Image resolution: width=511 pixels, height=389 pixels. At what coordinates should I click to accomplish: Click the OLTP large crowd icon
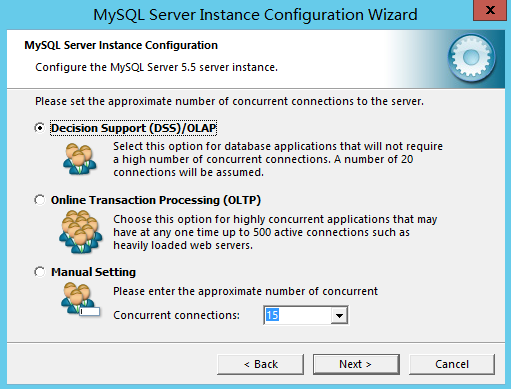click(80, 232)
